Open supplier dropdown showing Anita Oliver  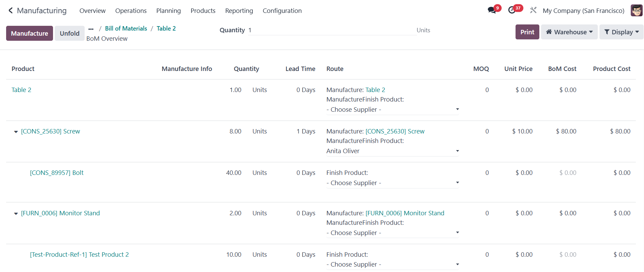392,151
